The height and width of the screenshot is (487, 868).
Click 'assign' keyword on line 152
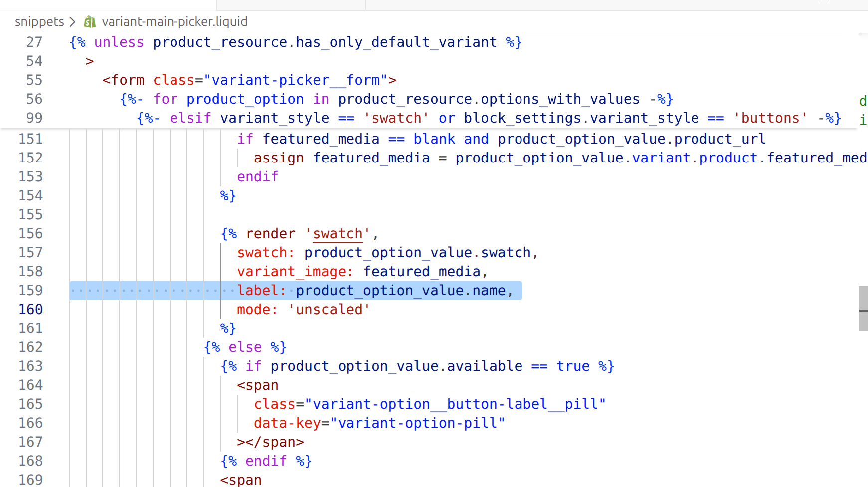pos(279,158)
